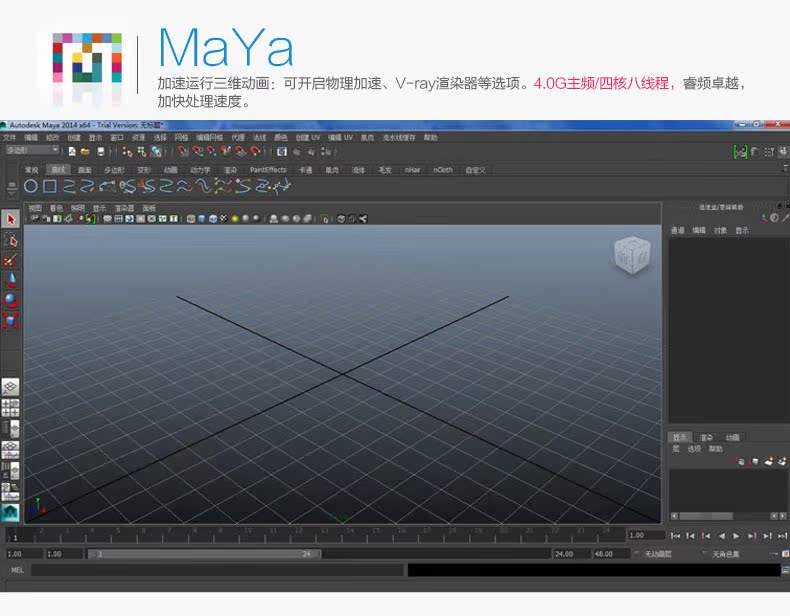Toggle the green bracket icon top right
790x616 pixels.
(740, 151)
